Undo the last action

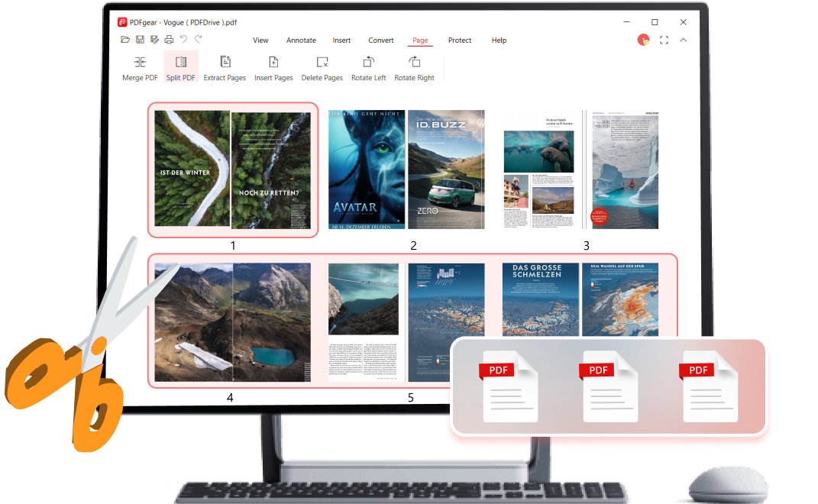[x=183, y=40]
